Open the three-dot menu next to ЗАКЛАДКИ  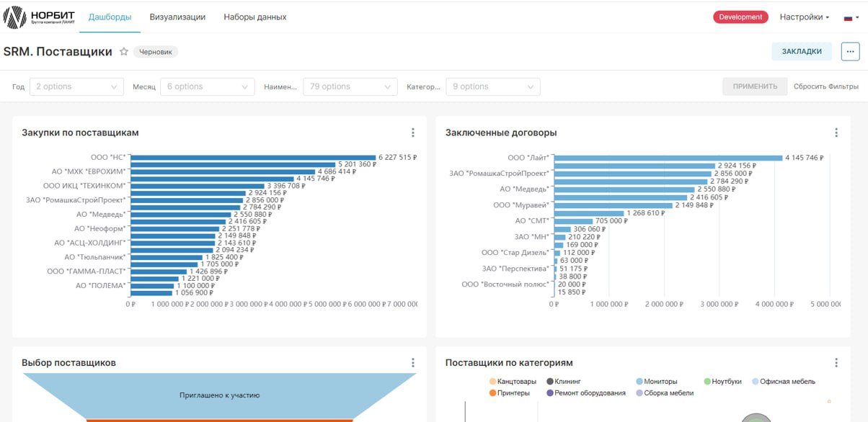pos(850,51)
